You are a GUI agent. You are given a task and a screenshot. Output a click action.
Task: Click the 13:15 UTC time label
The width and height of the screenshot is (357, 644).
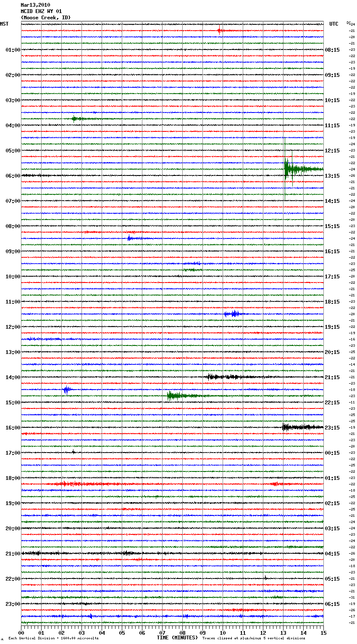click(332, 176)
